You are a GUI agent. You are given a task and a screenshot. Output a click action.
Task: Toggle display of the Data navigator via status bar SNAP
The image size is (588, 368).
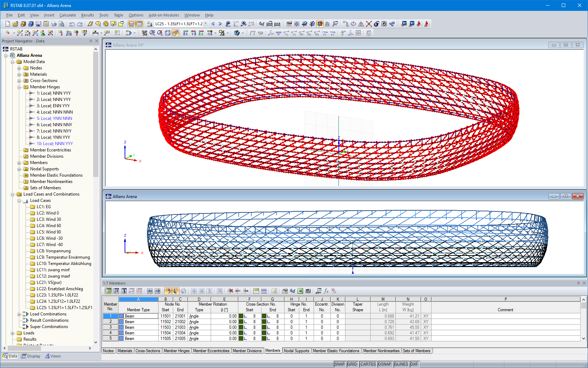click(339, 364)
